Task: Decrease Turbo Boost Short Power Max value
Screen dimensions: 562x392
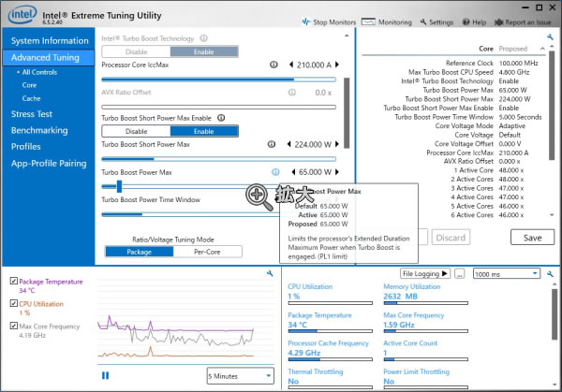Action: coord(288,144)
